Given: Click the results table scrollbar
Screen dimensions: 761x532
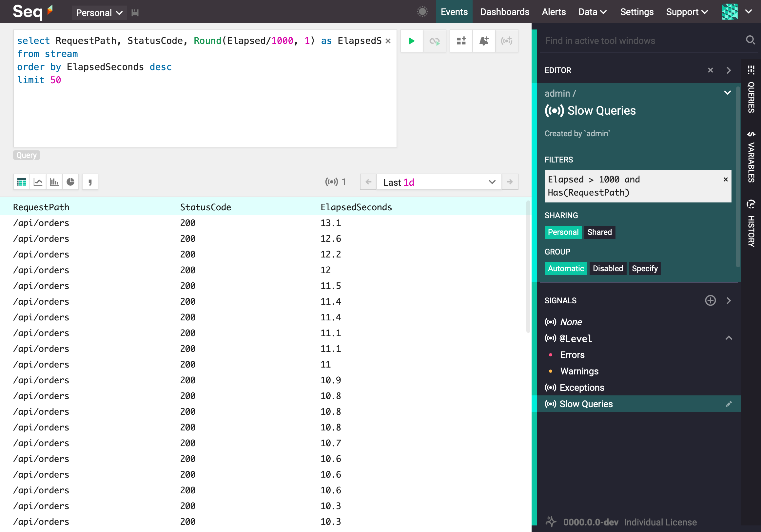Looking at the screenshot, I should click(x=528, y=266).
